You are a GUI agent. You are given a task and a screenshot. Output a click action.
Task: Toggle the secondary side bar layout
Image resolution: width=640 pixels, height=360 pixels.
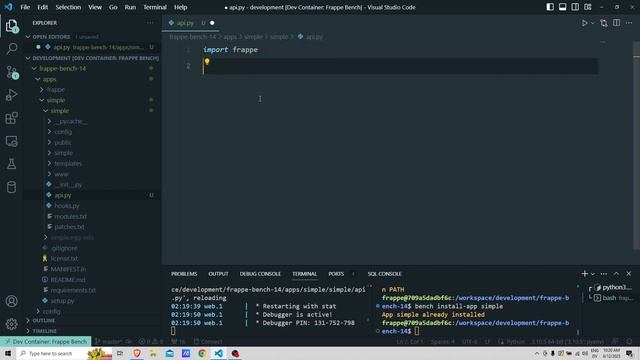click(575, 7)
